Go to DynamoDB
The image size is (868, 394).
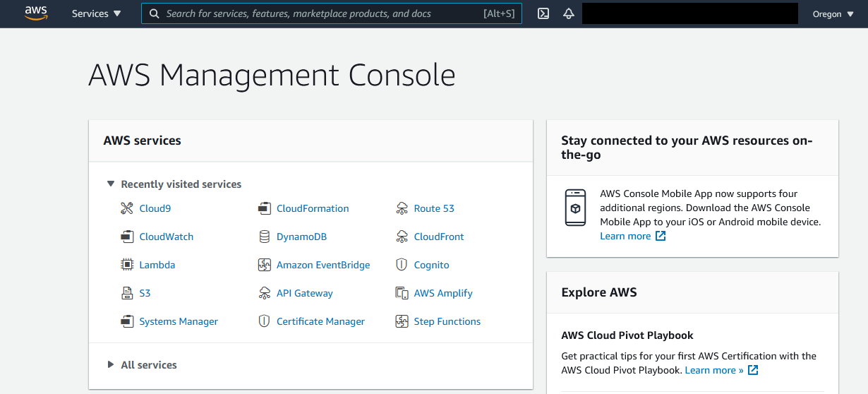coord(302,237)
